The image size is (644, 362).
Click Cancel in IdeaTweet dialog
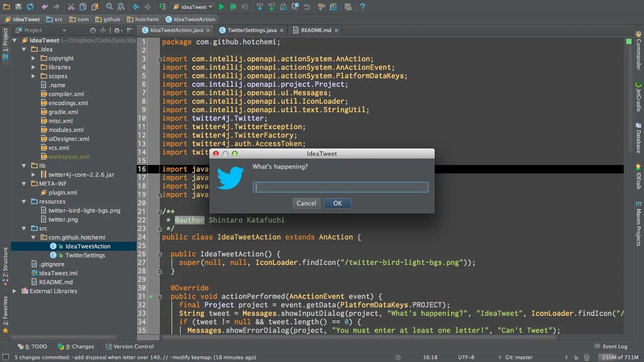(306, 203)
